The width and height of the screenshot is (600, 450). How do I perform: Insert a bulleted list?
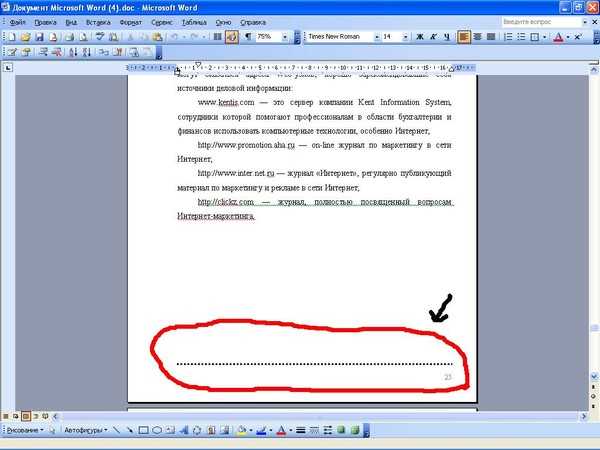(x=521, y=37)
